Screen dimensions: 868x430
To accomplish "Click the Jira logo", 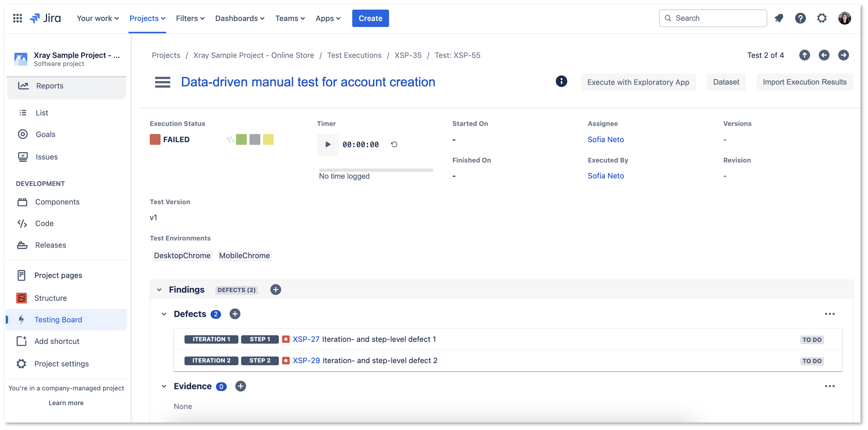I will pyautogui.click(x=45, y=18).
